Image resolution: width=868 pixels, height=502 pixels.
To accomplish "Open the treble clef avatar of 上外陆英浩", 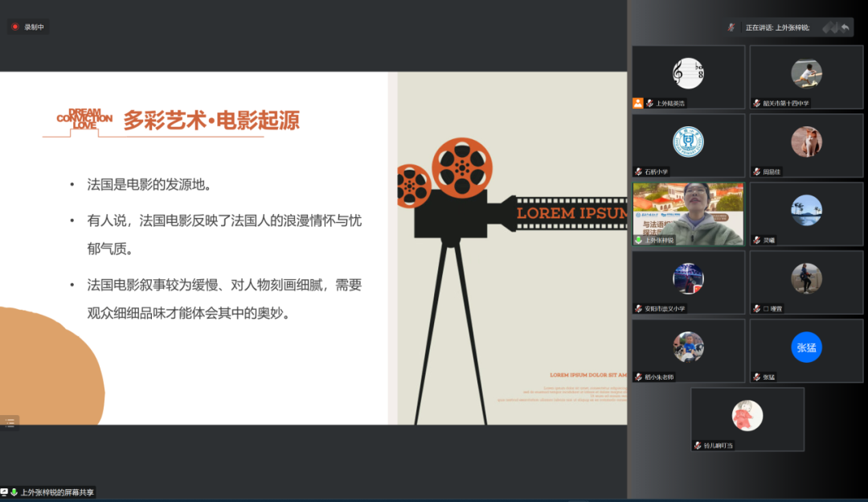I will tap(688, 73).
